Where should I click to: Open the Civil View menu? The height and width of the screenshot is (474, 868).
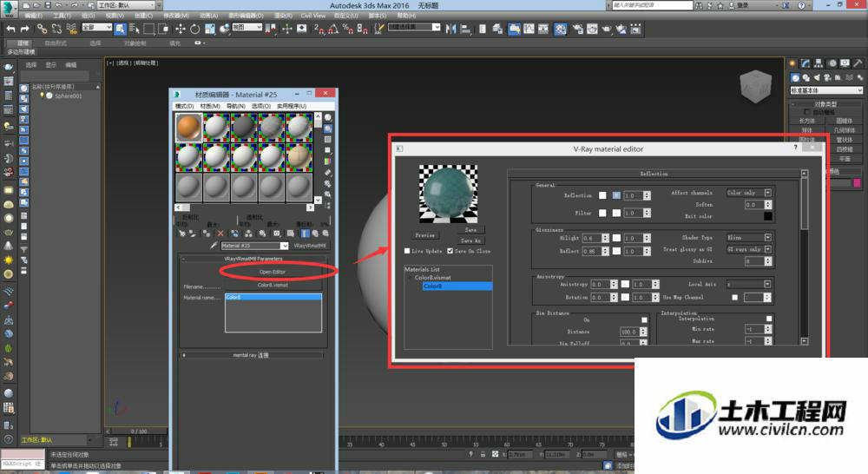312,16
